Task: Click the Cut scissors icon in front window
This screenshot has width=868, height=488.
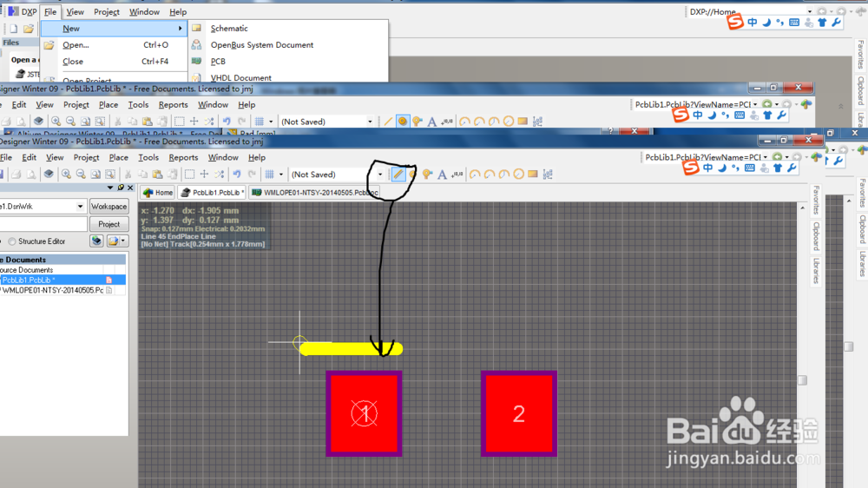Action: point(128,175)
